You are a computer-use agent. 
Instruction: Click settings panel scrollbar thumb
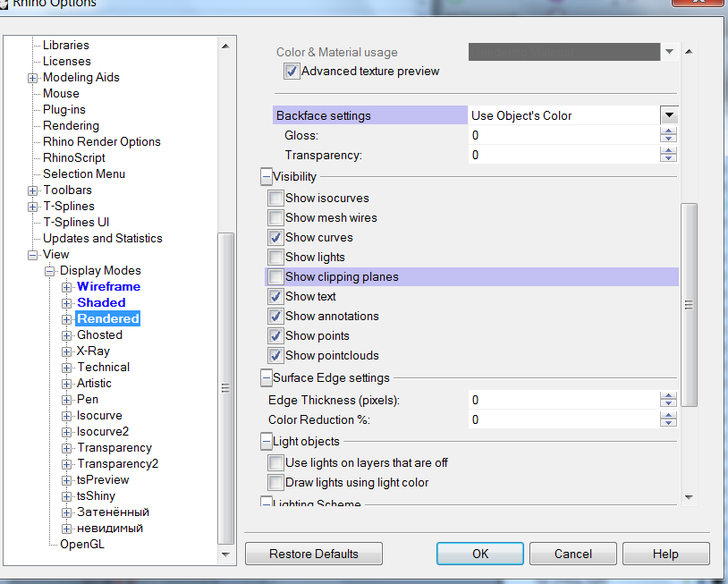[689, 305]
